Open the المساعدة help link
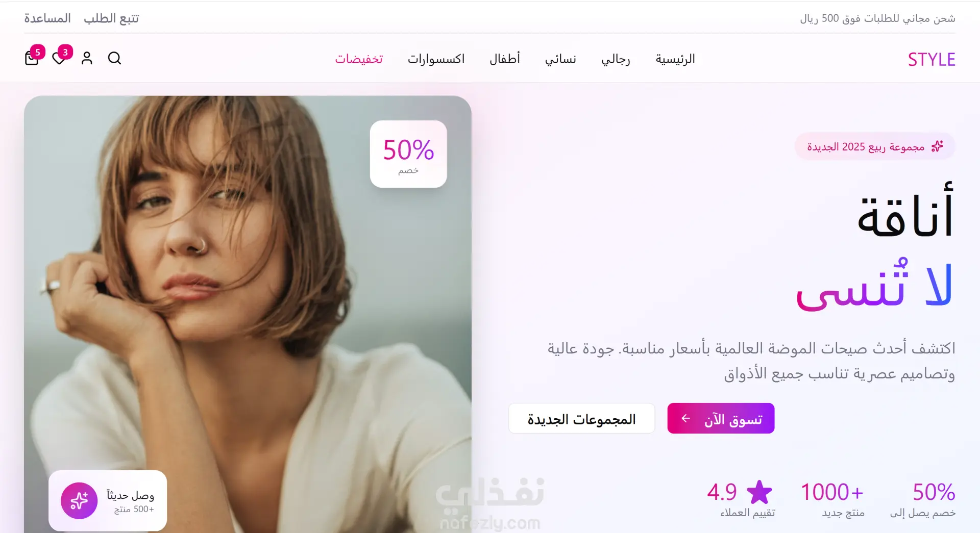 [47, 18]
